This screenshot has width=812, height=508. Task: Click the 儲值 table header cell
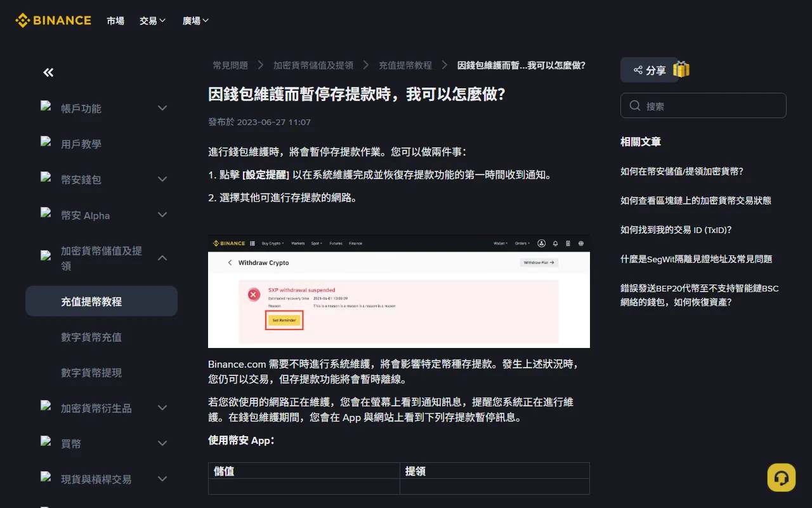304,471
